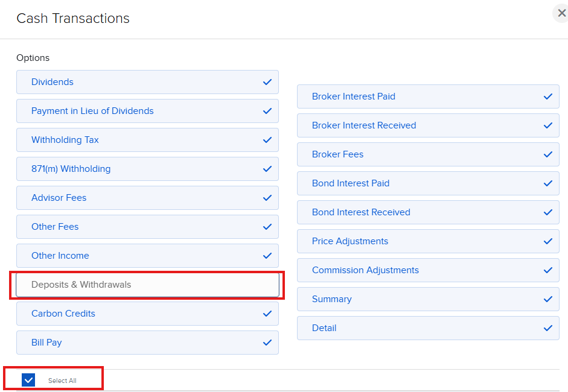Click the Bond Interest Paid checkmark
568x392 pixels.
tap(547, 183)
